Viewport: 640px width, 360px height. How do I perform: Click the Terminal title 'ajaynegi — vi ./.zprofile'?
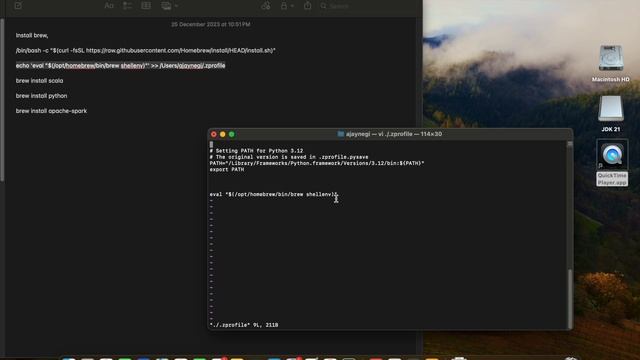pos(394,134)
